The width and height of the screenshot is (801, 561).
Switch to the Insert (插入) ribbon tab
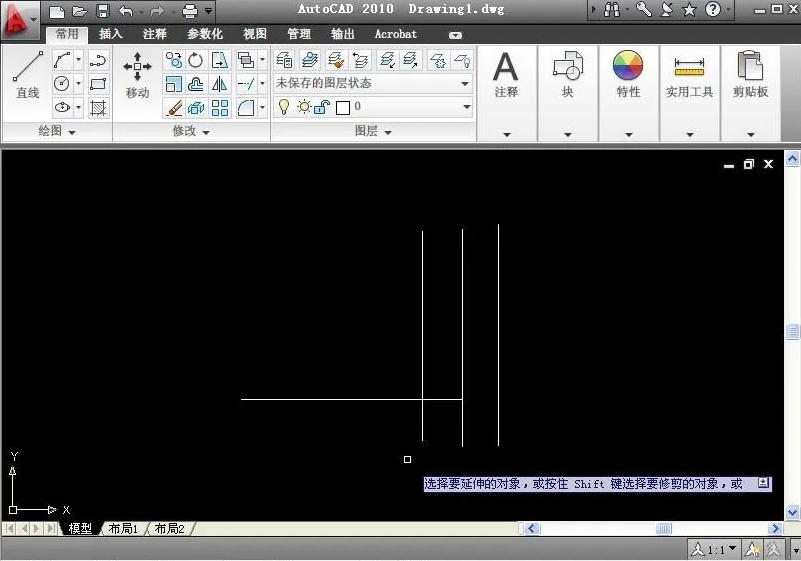point(111,34)
